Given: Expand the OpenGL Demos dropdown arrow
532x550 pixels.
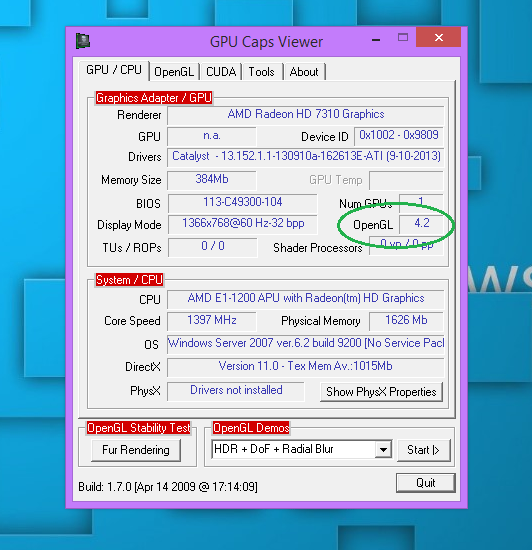Looking at the screenshot, I should tap(383, 449).
